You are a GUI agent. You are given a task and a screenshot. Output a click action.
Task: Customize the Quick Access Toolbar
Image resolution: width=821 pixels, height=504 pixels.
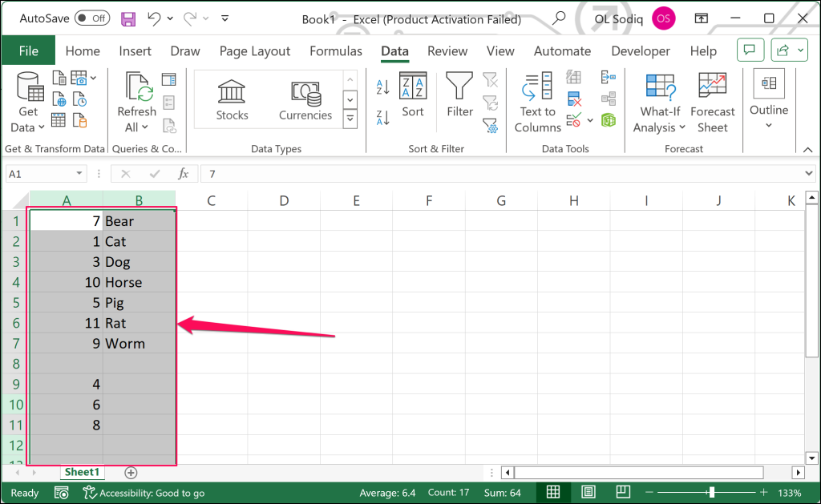point(224,18)
